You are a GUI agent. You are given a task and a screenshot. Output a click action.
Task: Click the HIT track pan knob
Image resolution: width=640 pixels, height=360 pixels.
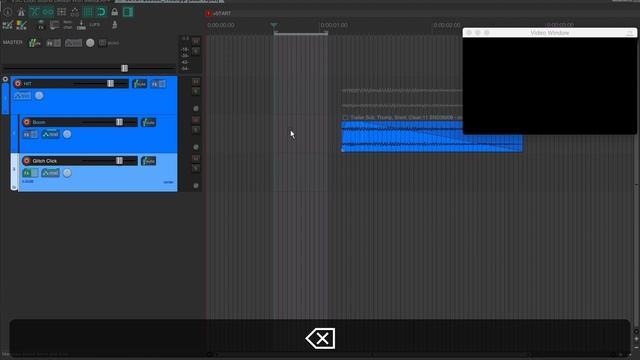39,96
